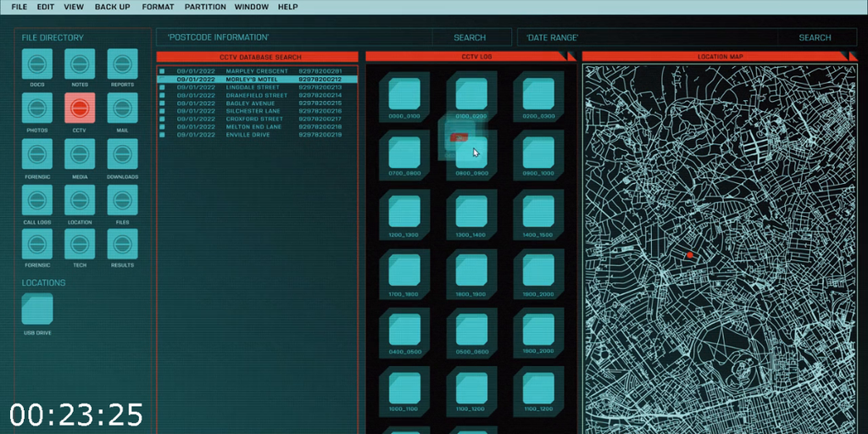Screen dimensions: 868x434
Task: Open the EDIT menu
Action: point(46,7)
